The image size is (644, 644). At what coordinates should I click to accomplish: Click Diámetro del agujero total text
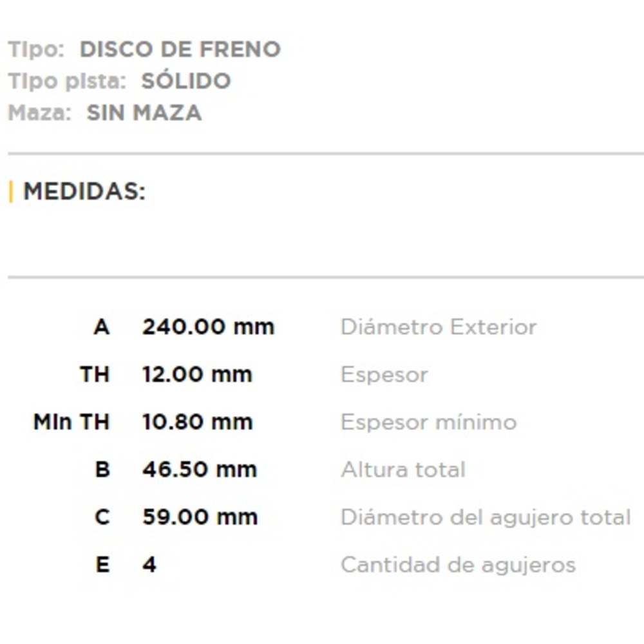pos(485,517)
